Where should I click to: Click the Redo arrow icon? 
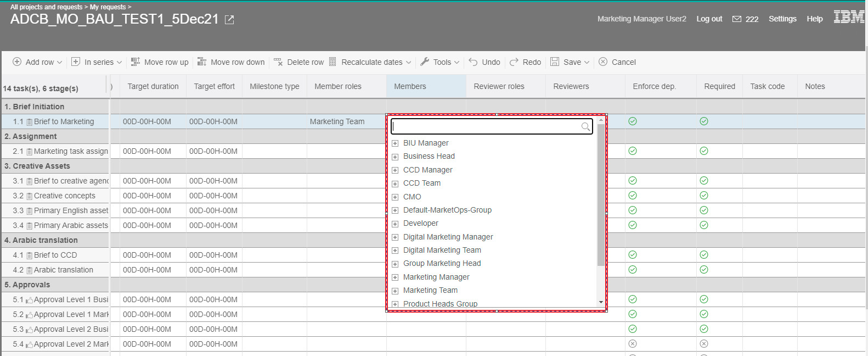[514, 62]
